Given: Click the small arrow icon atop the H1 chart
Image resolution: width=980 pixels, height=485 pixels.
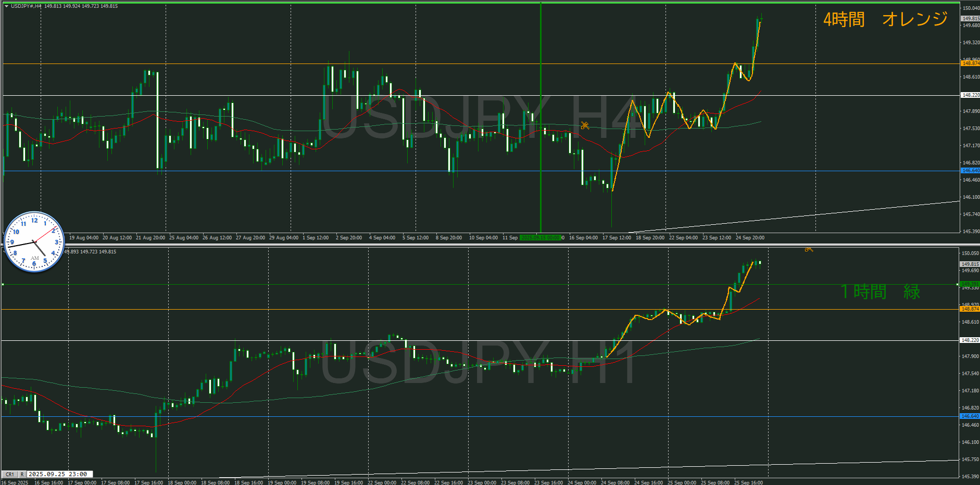Looking at the screenshot, I should (808, 249).
